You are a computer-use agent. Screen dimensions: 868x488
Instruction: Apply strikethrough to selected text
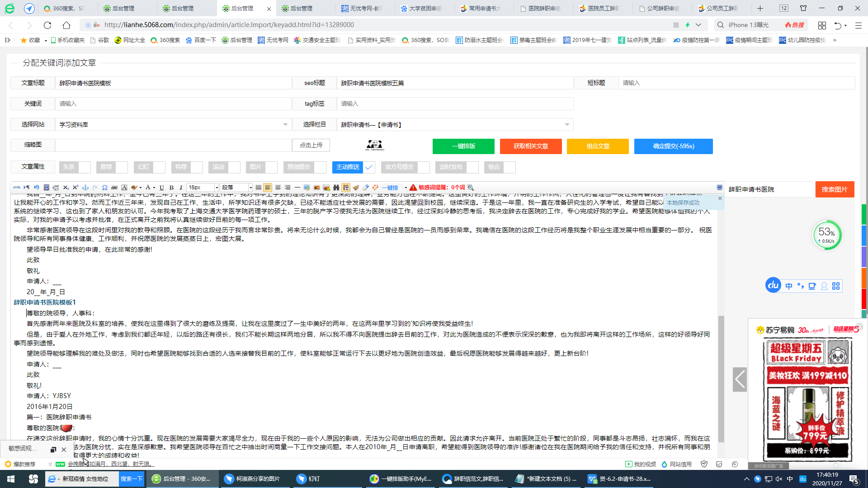114,187
